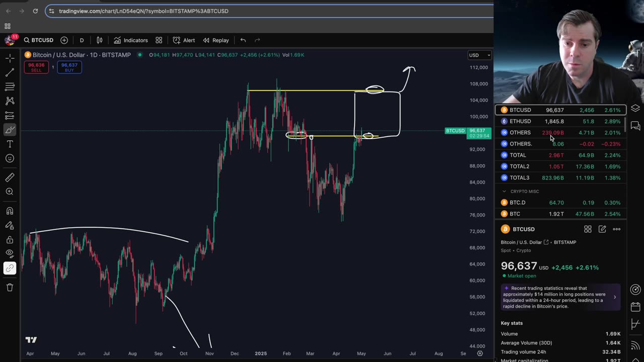Viewport: 644px width, 362px height.
Task: Select ETHUSD row in watchlist
Action: coord(560,121)
